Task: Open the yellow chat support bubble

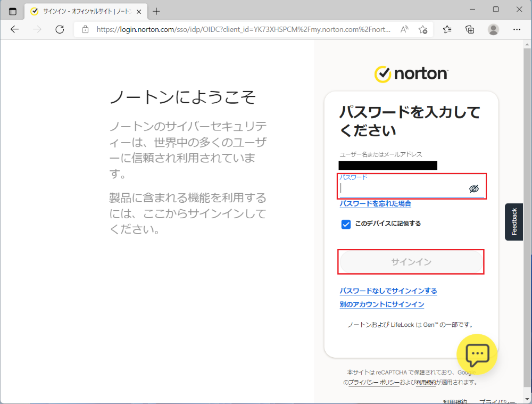Action: [477, 354]
